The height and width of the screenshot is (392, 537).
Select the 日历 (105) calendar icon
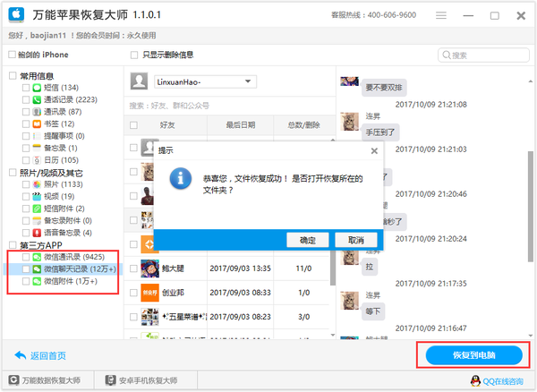point(37,160)
